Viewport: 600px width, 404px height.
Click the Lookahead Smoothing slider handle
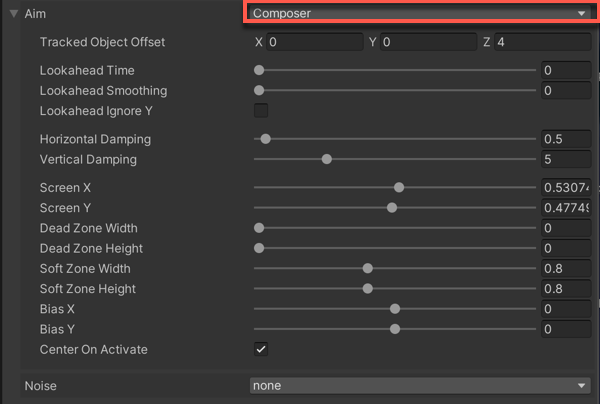tap(259, 90)
